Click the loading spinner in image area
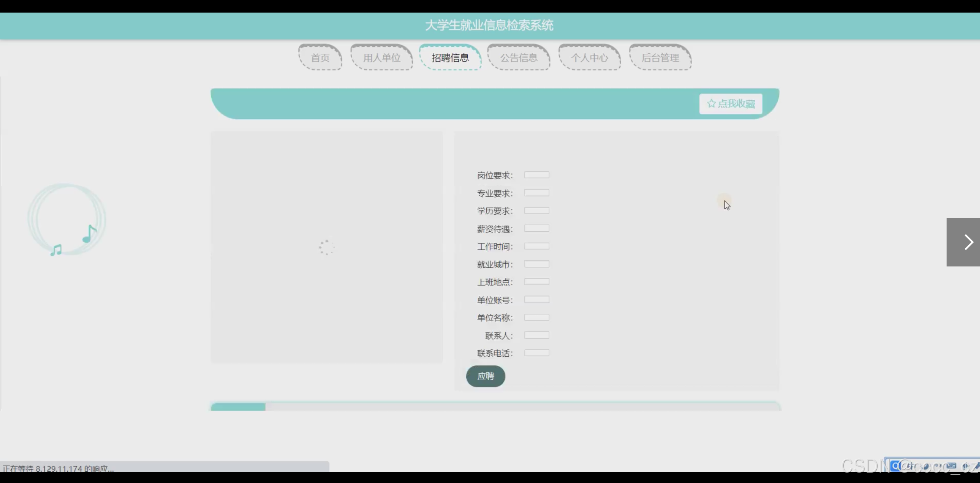Screen dimensions: 980x483 click(326, 247)
